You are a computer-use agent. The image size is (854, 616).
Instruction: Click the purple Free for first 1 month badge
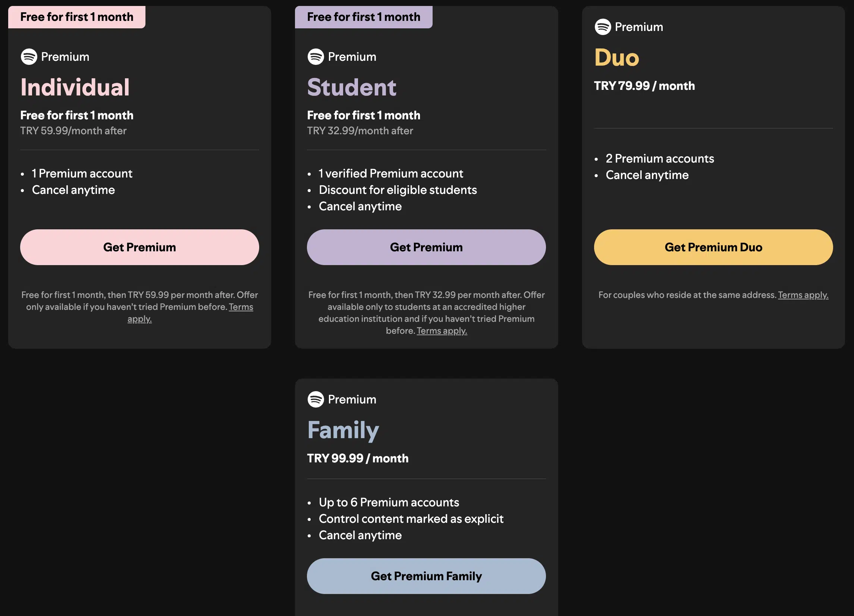coord(364,17)
